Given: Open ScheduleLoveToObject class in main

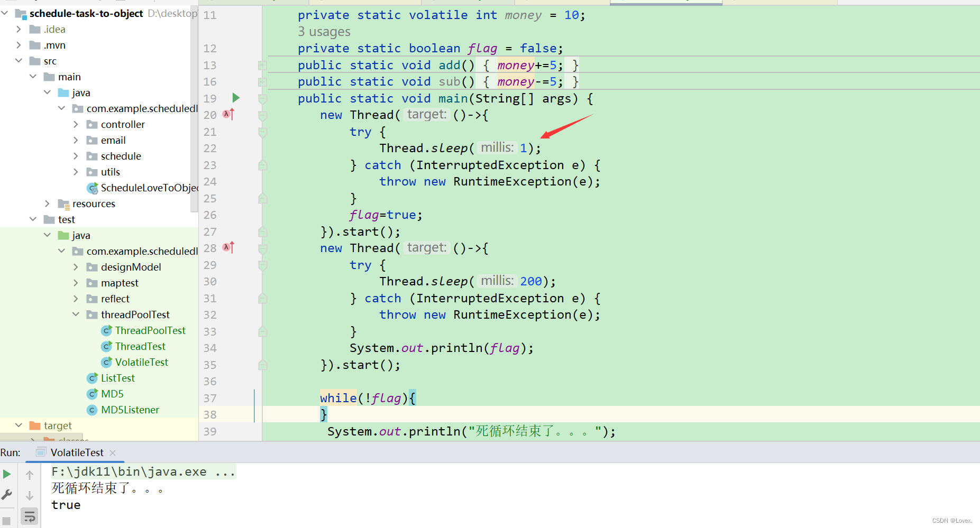Looking at the screenshot, I should (149, 188).
